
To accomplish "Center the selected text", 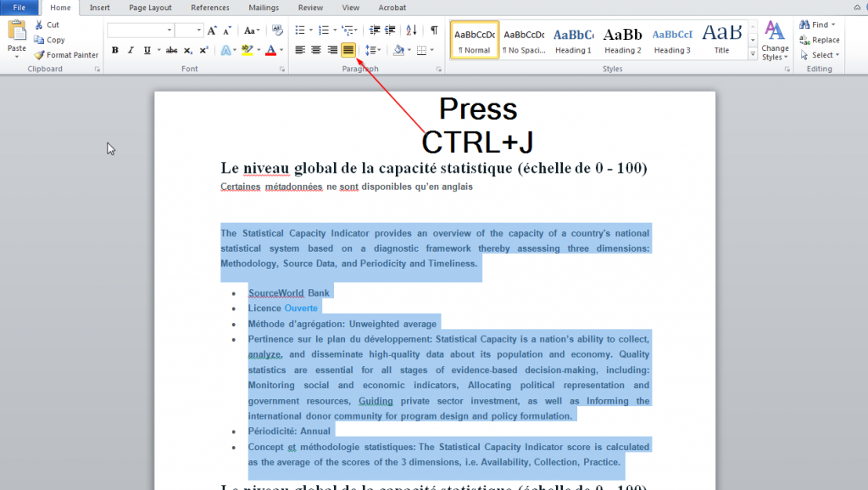I will click(x=316, y=50).
